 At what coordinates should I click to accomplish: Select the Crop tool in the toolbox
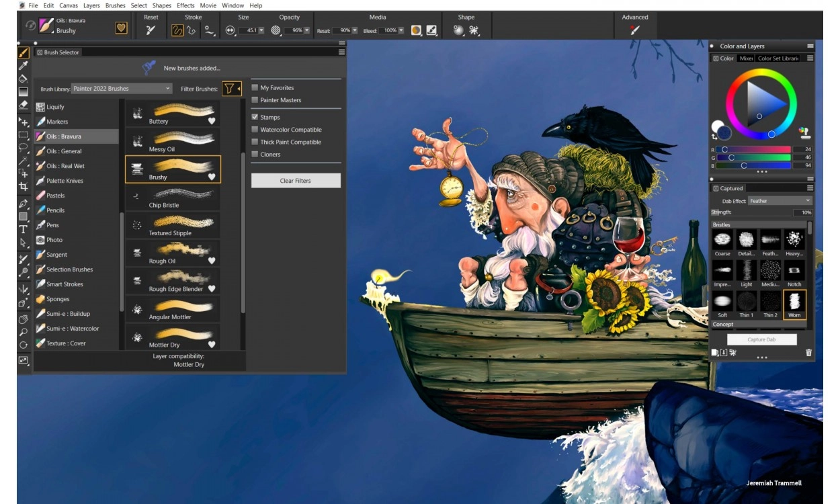(23, 186)
